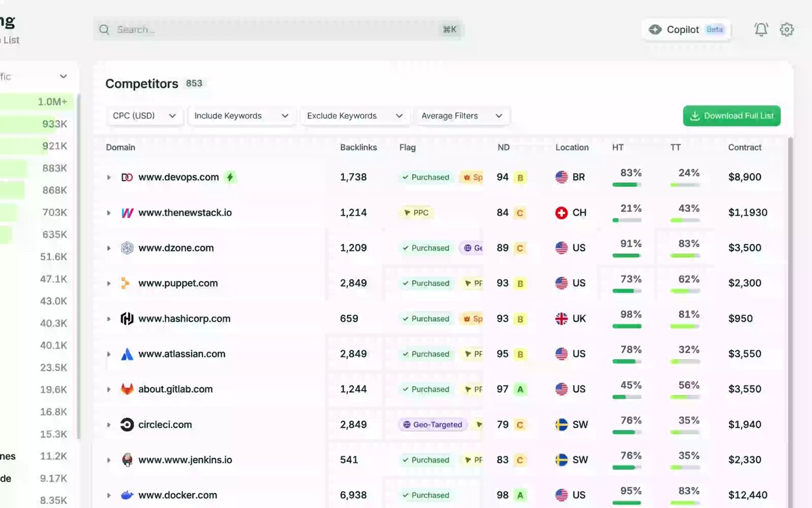Click the 1.0M+ traffic bar
This screenshot has height=508, width=812.
pyautogui.click(x=37, y=102)
